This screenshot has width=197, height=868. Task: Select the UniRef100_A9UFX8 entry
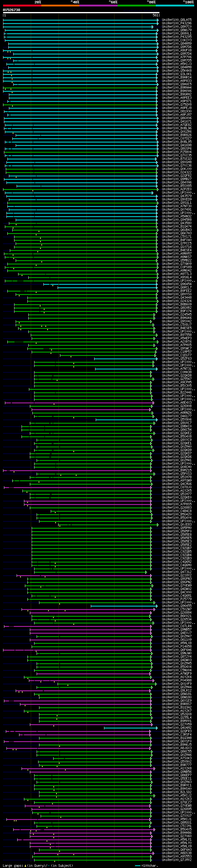click(177, 50)
